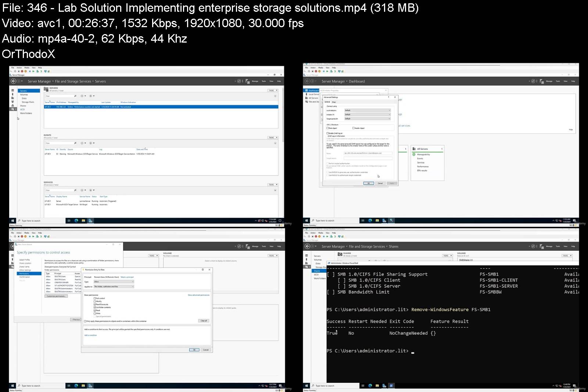The image size is (588, 392).
Task: Select the highlighted LIT-DC1 server row
Action: pyautogui.click(x=161, y=107)
